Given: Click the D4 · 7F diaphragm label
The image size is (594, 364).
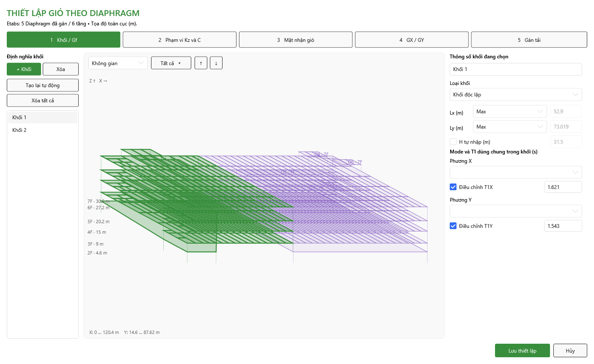Looking at the screenshot, I should [x=322, y=155].
